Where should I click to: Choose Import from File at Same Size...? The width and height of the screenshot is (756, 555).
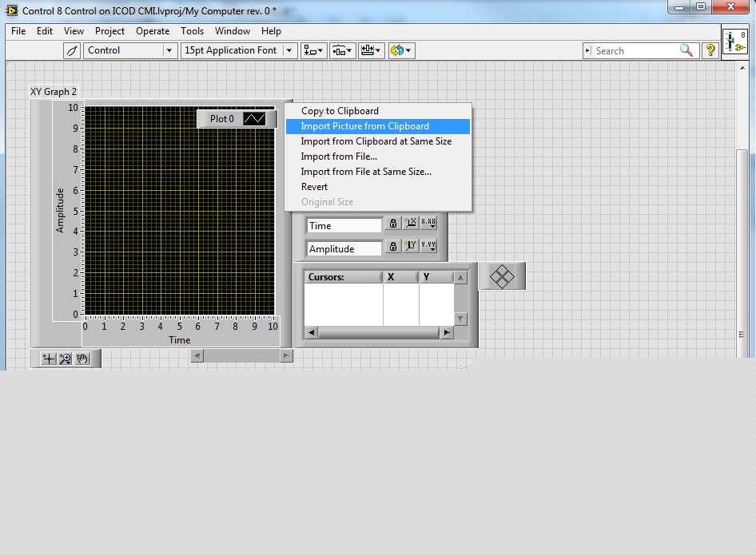[378, 172]
